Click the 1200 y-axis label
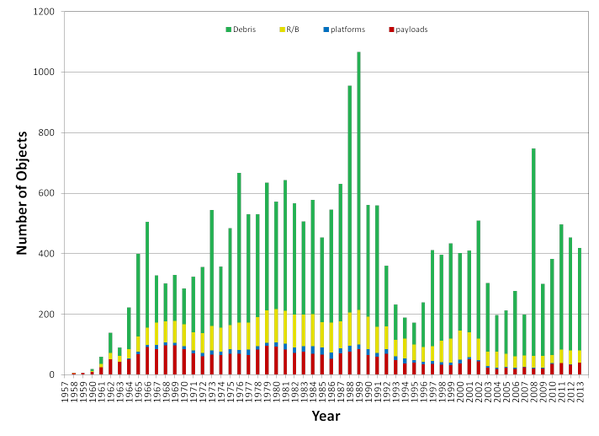599x436 pixels. point(44,12)
